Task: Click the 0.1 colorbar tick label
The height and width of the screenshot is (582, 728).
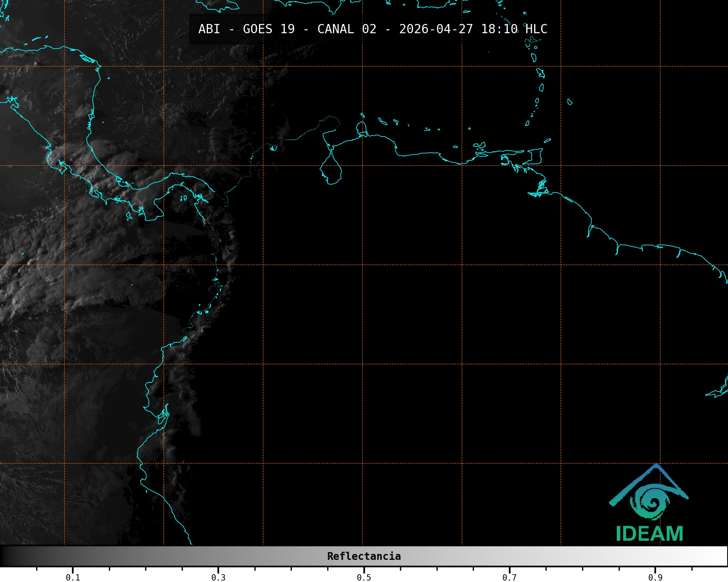Action: pyautogui.click(x=73, y=578)
